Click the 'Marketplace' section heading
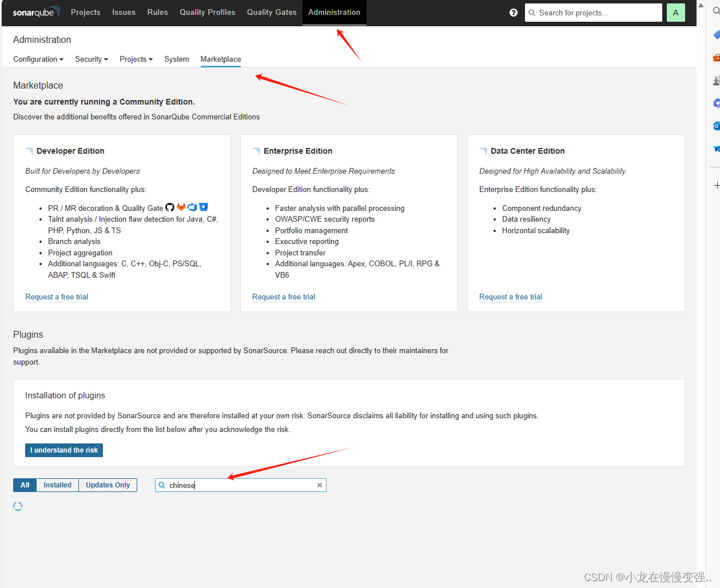Image resolution: width=720 pixels, height=588 pixels. (x=38, y=85)
